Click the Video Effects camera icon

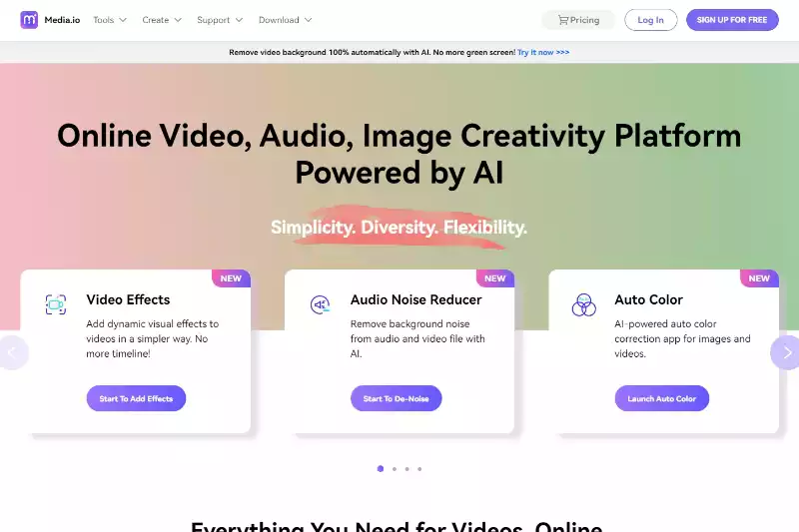coord(56,304)
